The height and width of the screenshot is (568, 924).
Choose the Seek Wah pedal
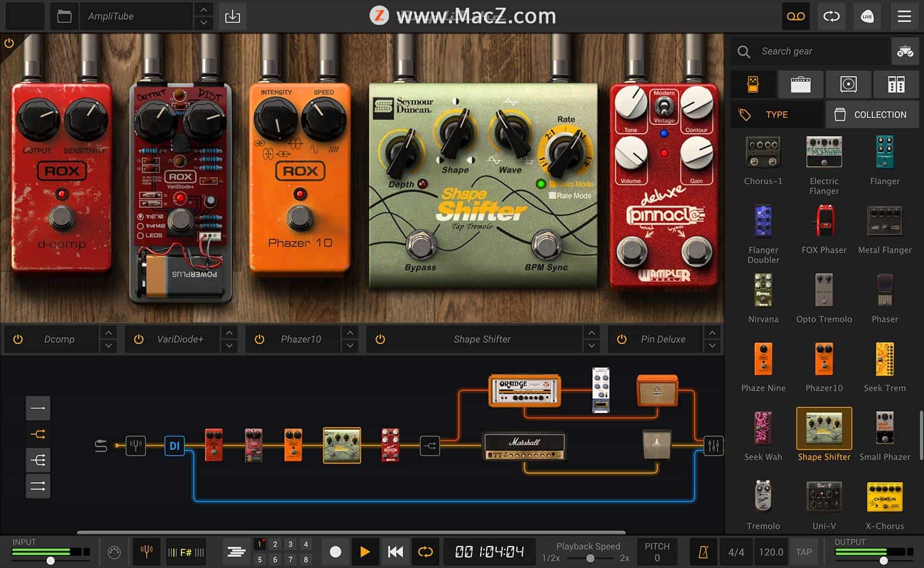coord(763,435)
